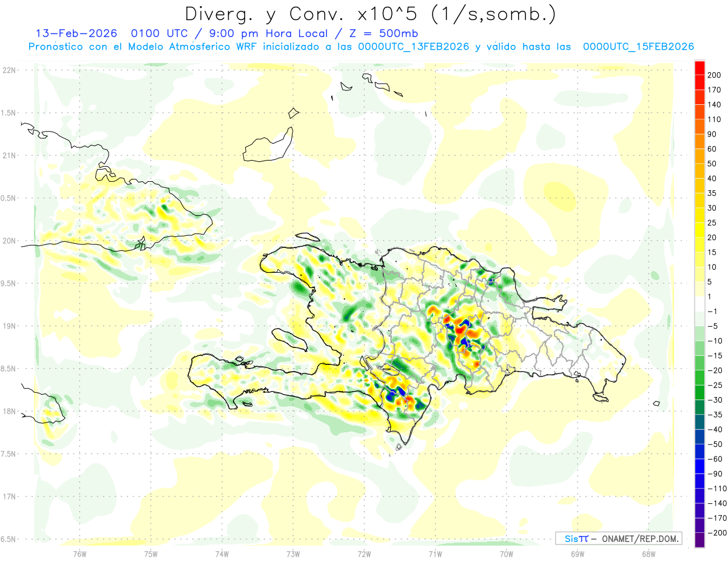The width and height of the screenshot is (728, 562).
Task: Click the 70W longitude axis label
Action: (x=507, y=553)
